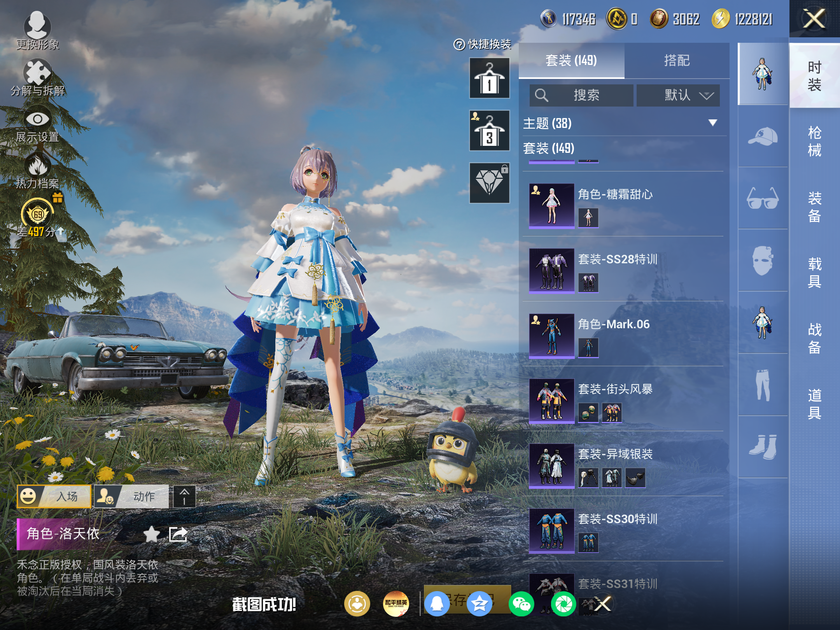Share screenshot to WeChat icon
The width and height of the screenshot is (840, 630).
(521, 604)
